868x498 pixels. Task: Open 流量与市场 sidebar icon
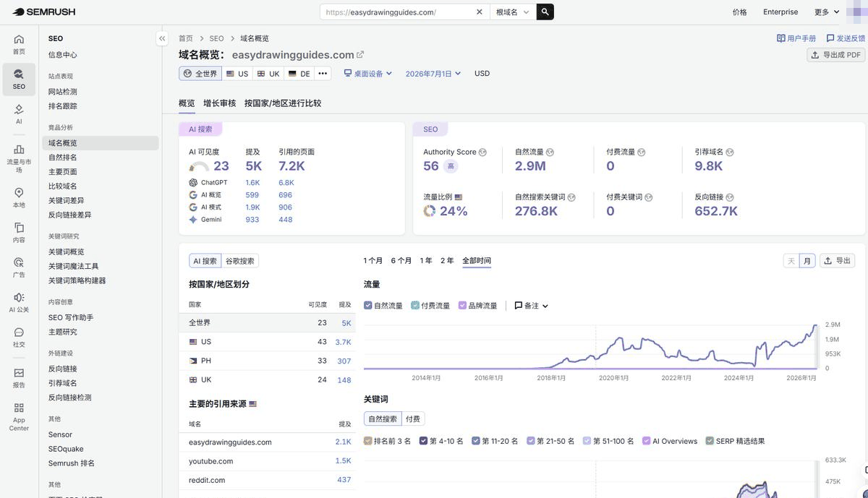point(19,158)
